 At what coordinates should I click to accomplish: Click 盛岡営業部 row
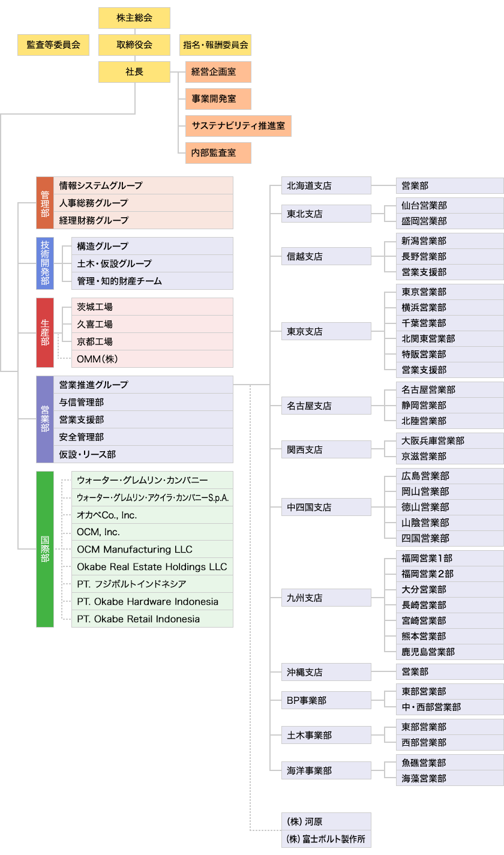[450, 221]
